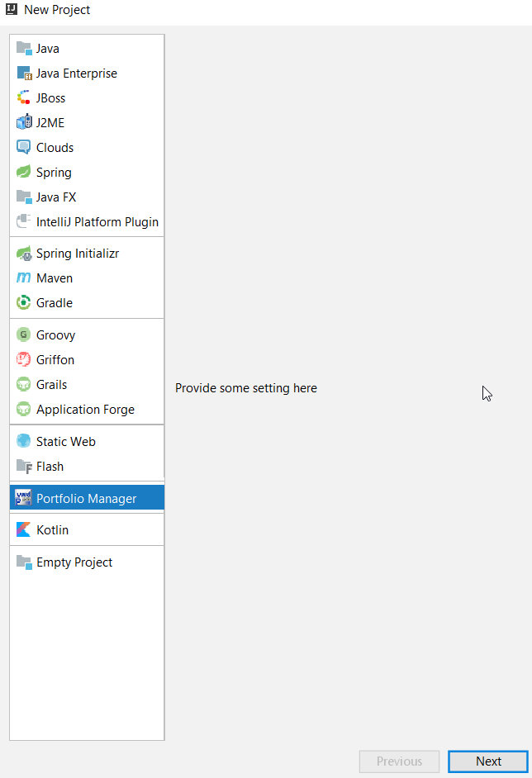Click the Static Web globe icon

24,441
